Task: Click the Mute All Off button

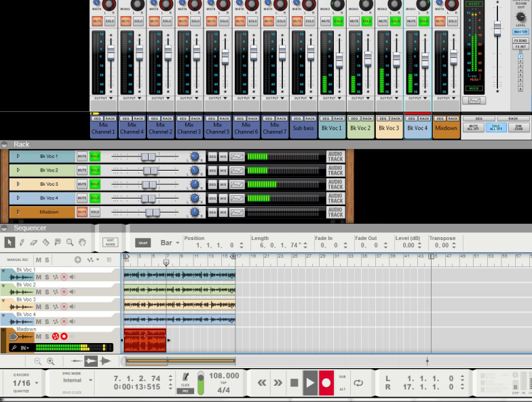Action: click(474, 127)
